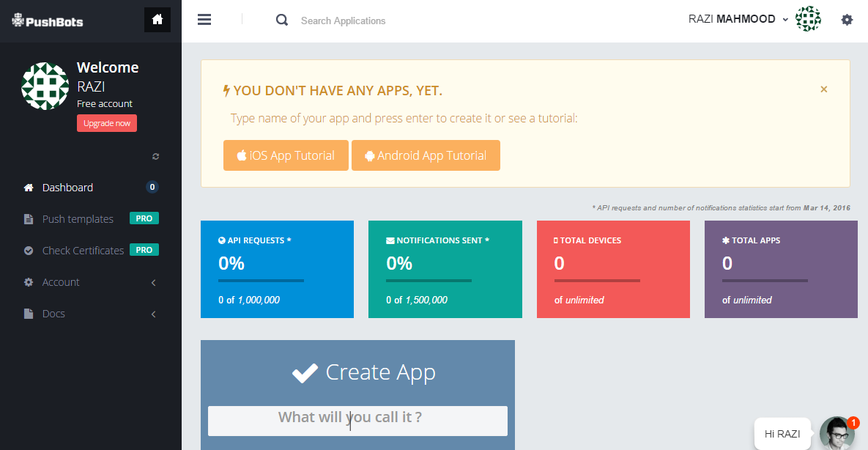Click the asterisk icon on TOTAL APPS
The height and width of the screenshot is (450, 868).
tap(726, 240)
